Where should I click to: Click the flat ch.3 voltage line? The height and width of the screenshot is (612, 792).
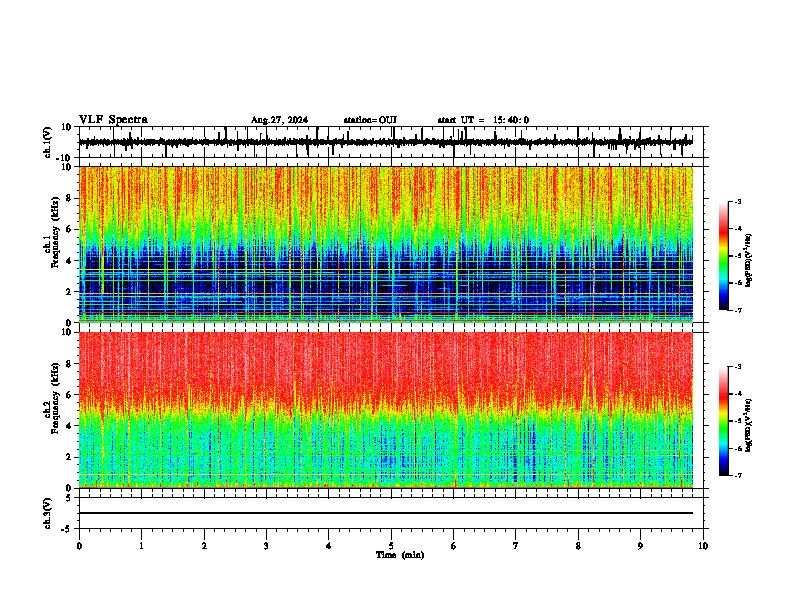pyautogui.click(x=385, y=513)
